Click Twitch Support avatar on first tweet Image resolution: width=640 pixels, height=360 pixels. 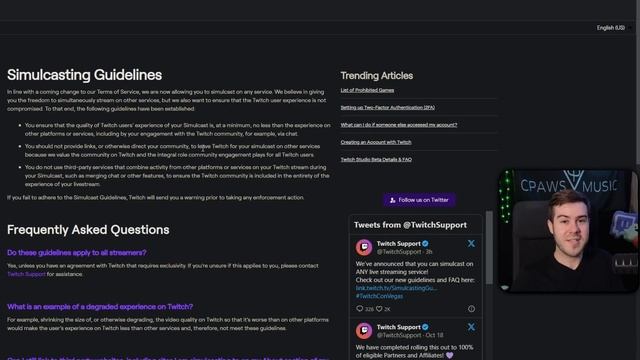coord(364,247)
